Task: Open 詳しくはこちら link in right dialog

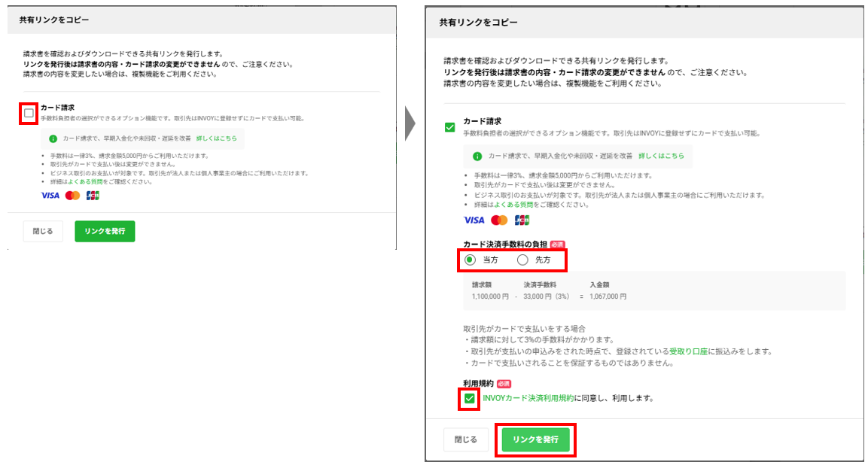Action: tap(661, 156)
